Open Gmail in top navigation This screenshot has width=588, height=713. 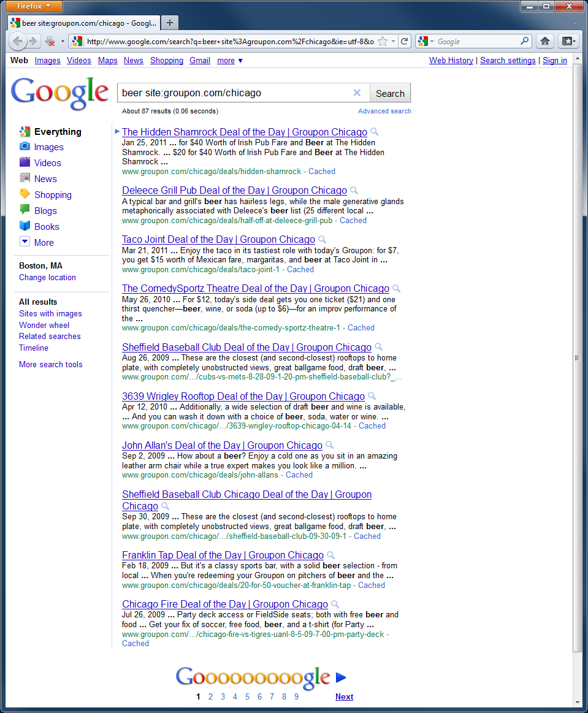(200, 61)
